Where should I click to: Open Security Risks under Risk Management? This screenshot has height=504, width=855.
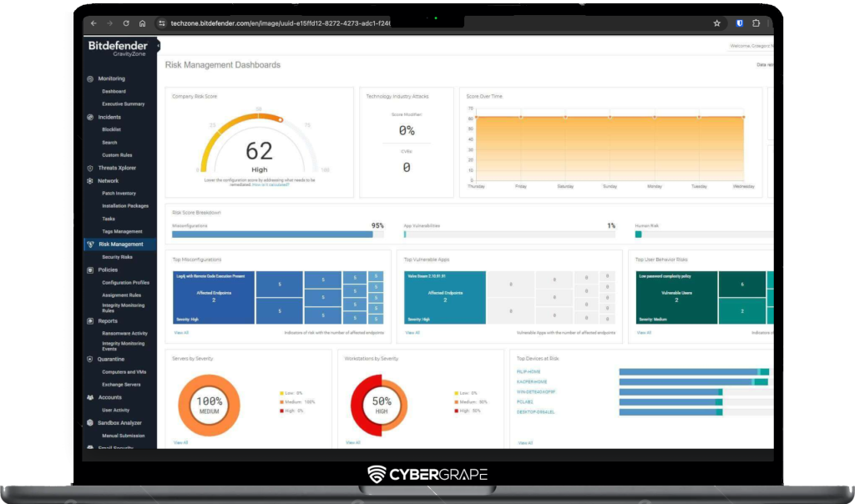pyautogui.click(x=117, y=257)
